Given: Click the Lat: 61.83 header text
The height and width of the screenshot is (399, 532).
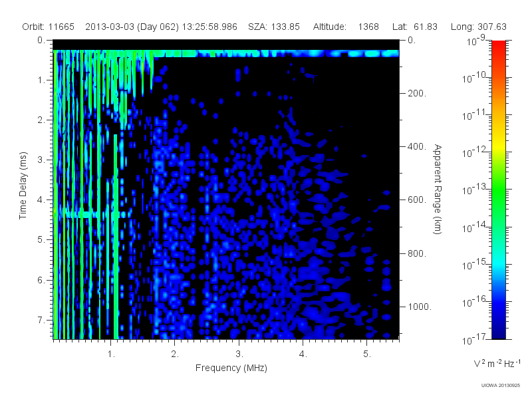Looking at the screenshot, I should [x=414, y=27].
